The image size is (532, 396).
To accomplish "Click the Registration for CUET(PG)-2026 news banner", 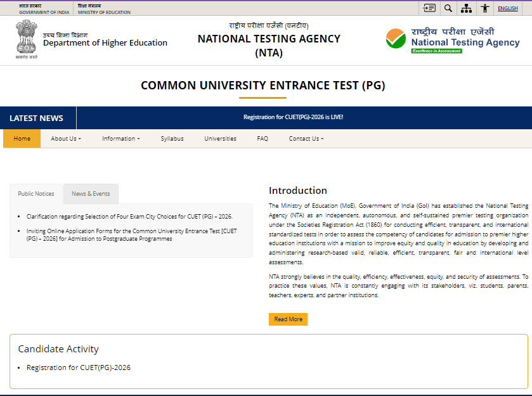I will coord(293,117).
